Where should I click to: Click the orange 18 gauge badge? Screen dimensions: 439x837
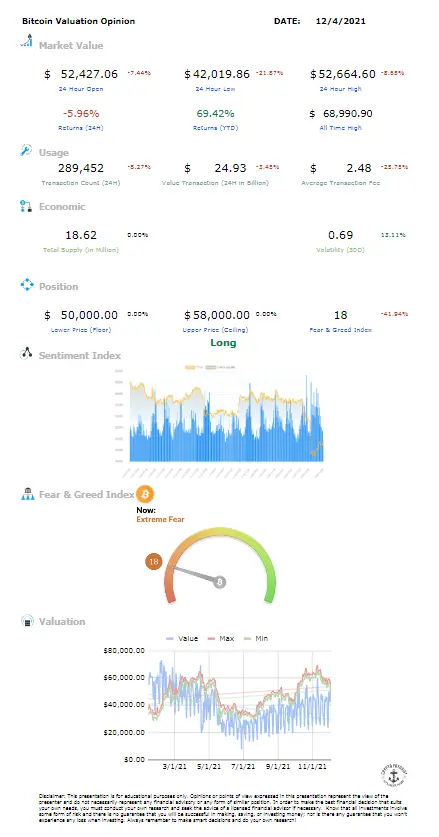click(x=154, y=562)
